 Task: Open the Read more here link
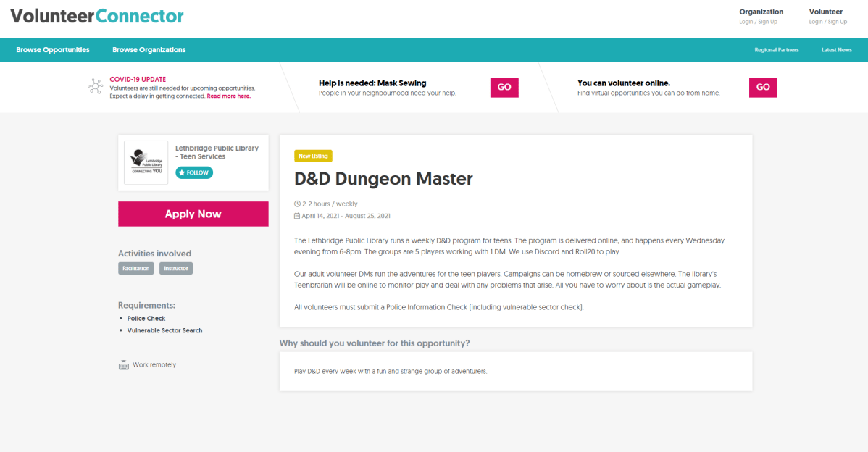point(228,96)
